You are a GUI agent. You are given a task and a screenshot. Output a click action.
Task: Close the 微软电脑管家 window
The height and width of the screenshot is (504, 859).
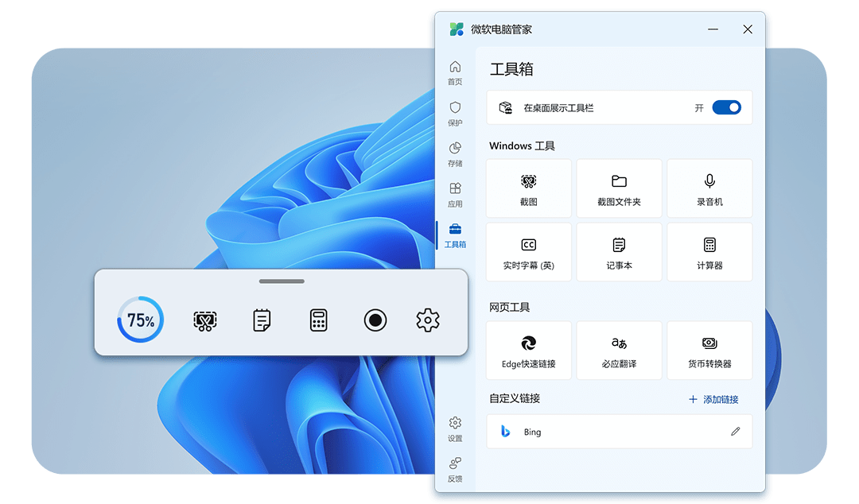(x=747, y=29)
